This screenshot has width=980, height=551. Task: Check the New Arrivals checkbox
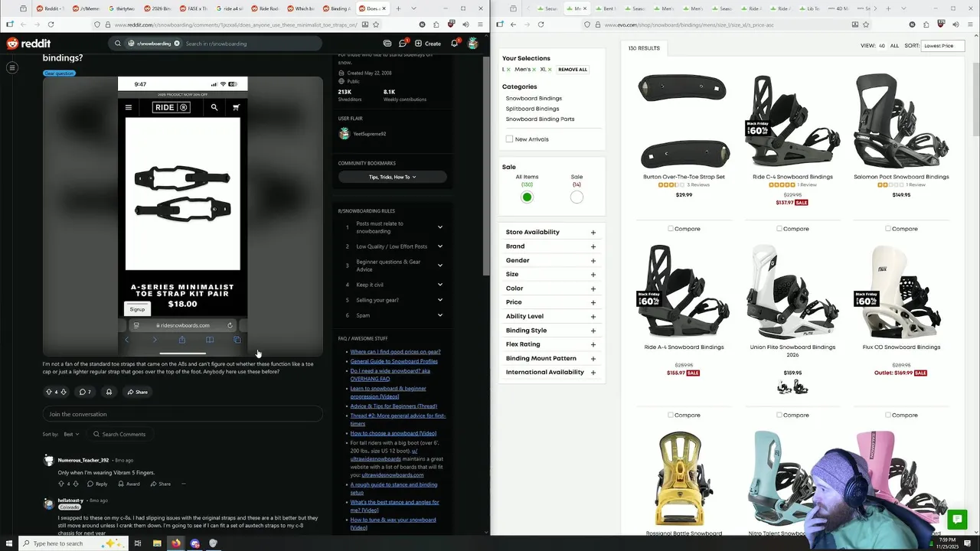(509, 139)
